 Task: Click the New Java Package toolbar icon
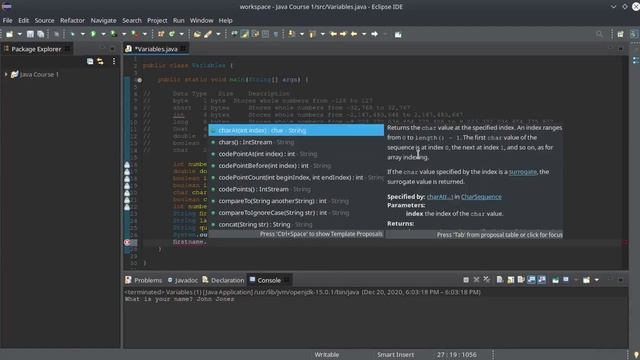click(161, 34)
